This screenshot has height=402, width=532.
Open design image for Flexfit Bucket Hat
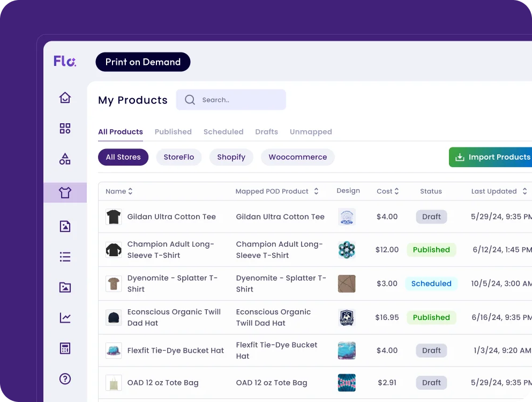[x=347, y=351]
